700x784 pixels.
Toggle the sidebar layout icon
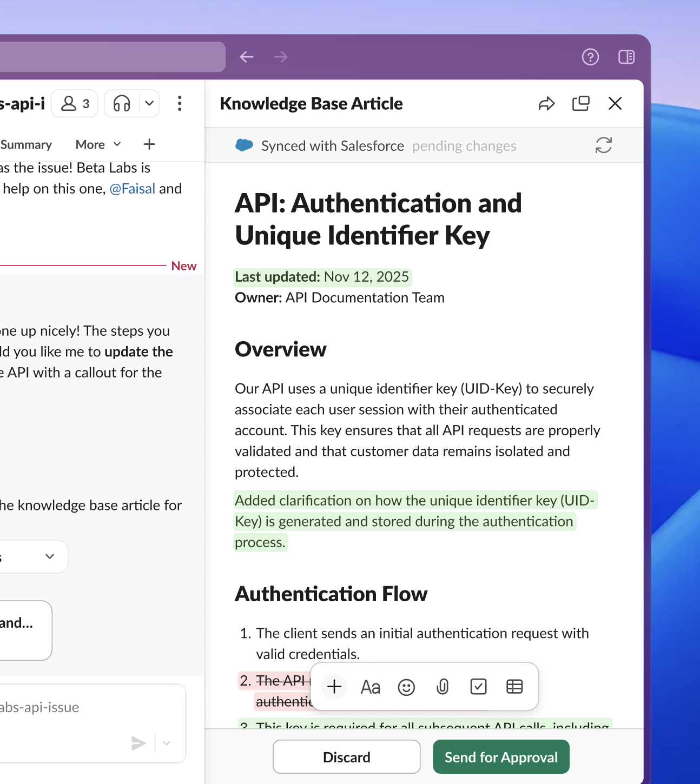click(626, 57)
